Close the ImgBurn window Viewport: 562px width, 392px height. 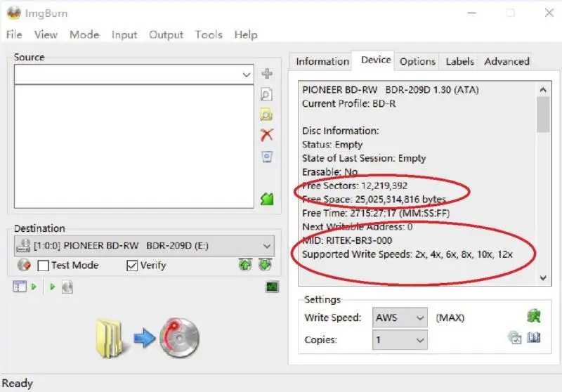tap(549, 13)
